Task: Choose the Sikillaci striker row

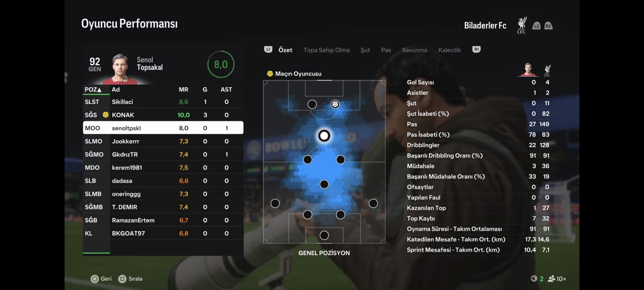Action: coord(163,102)
